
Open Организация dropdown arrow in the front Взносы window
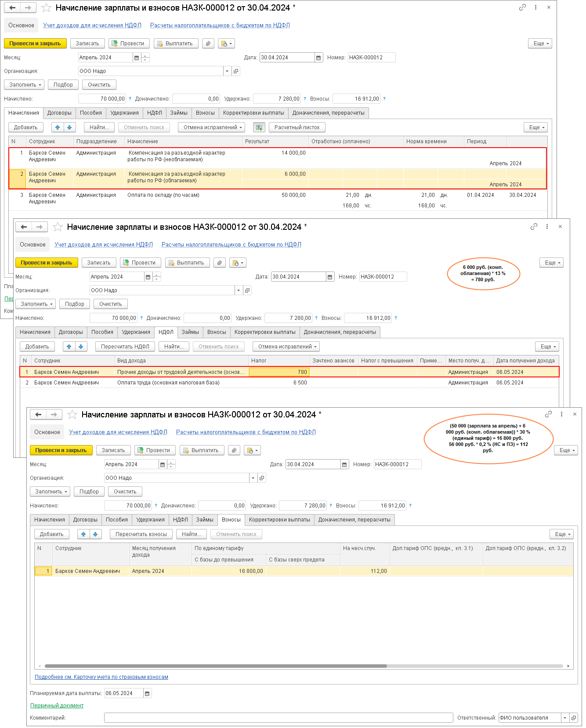253,478
